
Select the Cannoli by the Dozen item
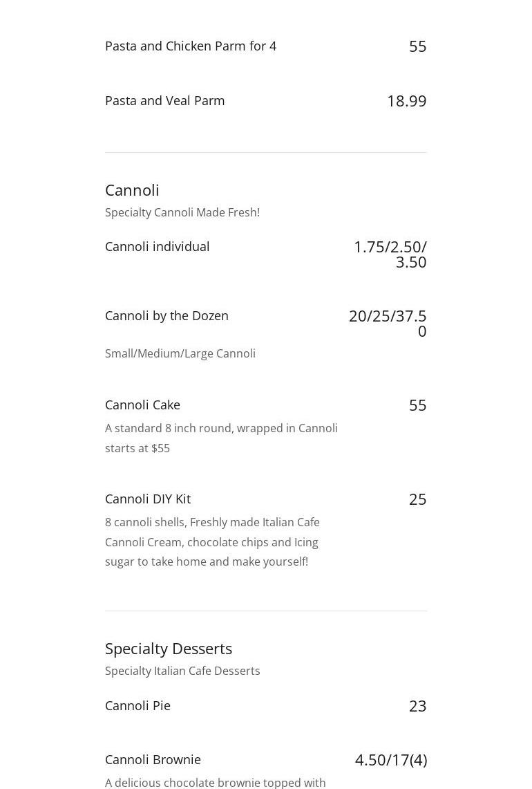(x=167, y=315)
